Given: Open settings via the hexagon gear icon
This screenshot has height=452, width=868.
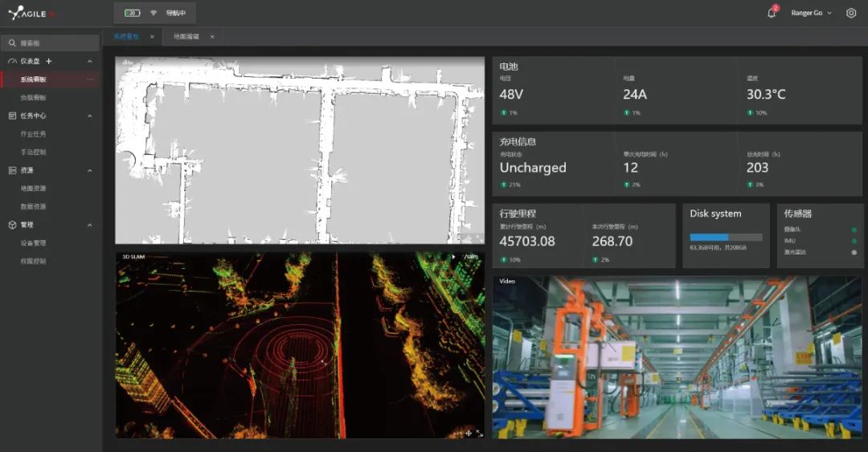Looking at the screenshot, I should click(x=851, y=13).
